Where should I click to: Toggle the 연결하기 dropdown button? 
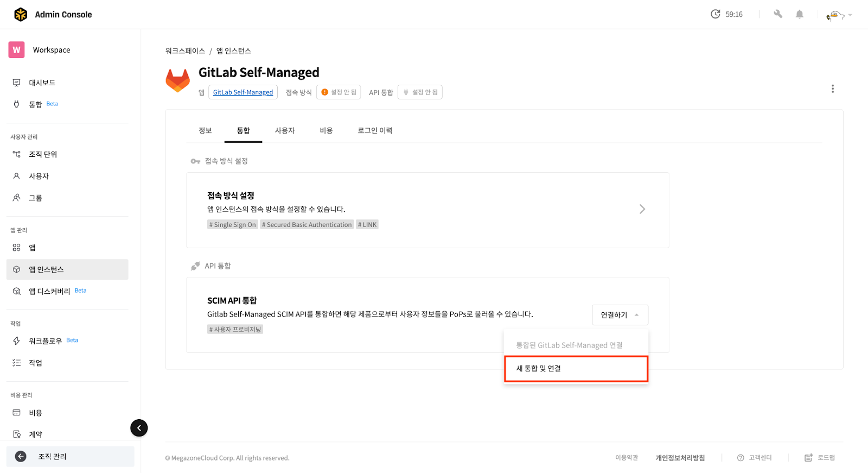pos(620,315)
